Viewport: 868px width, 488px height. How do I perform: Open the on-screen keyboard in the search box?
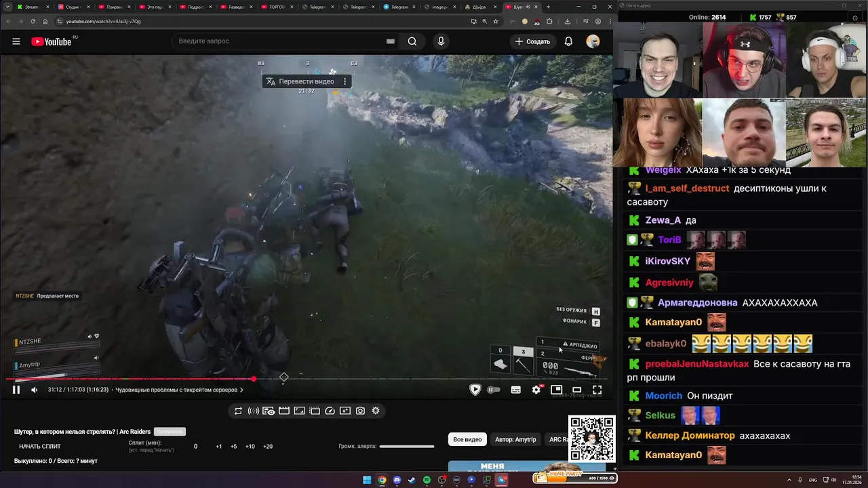coord(390,41)
